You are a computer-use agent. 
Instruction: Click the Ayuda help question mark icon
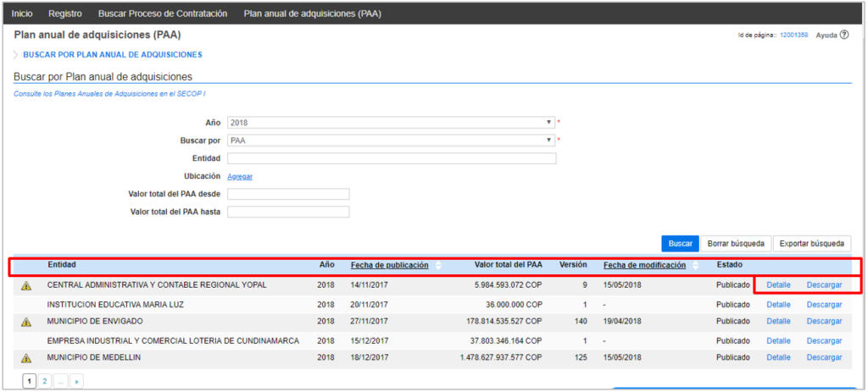pyautogui.click(x=844, y=35)
